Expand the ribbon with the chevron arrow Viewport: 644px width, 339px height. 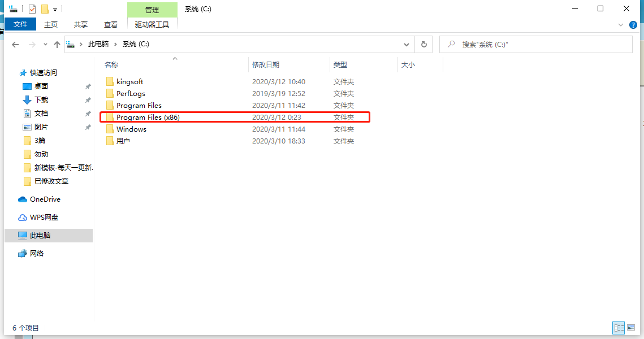tap(620, 24)
